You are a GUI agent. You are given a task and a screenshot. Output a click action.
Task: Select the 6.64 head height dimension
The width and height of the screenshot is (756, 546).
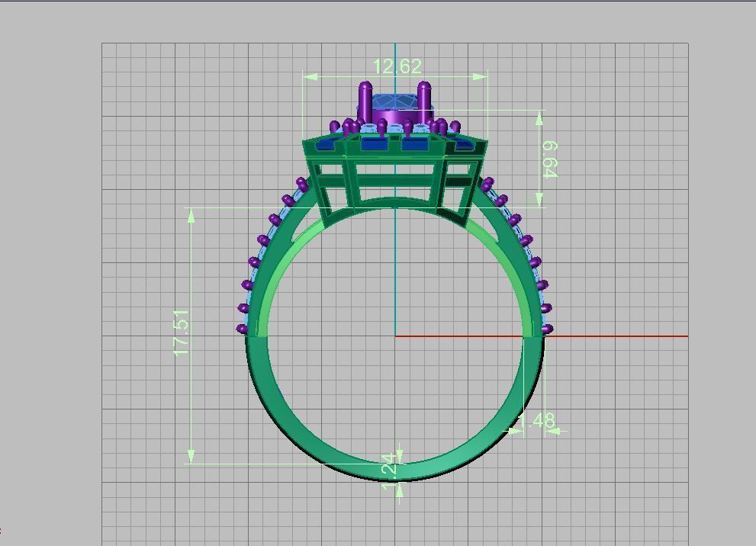click(549, 159)
